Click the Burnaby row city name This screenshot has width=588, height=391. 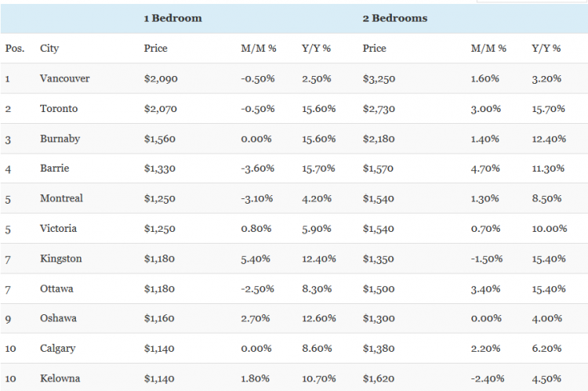tap(60, 139)
